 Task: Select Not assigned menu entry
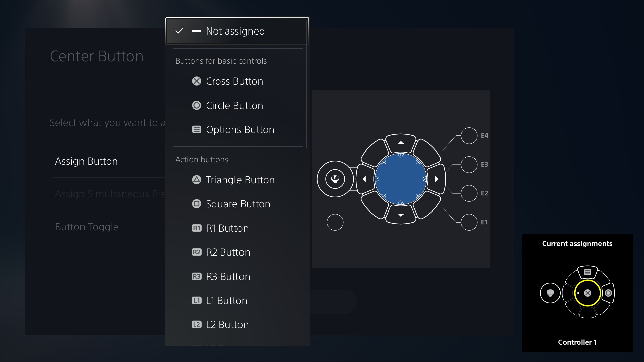click(236, 31)
